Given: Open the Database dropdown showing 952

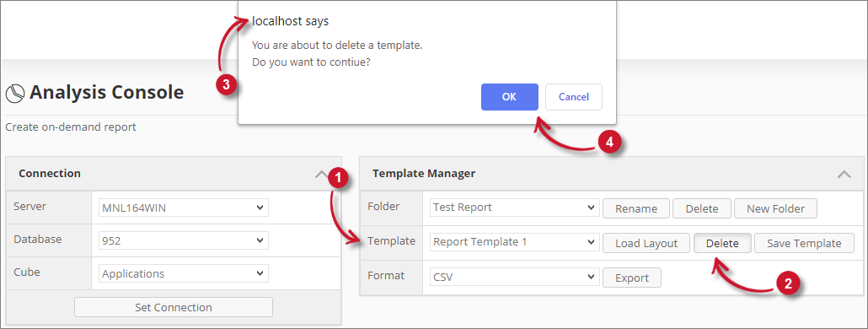Looking at the screenshot, I should [183, 241].
